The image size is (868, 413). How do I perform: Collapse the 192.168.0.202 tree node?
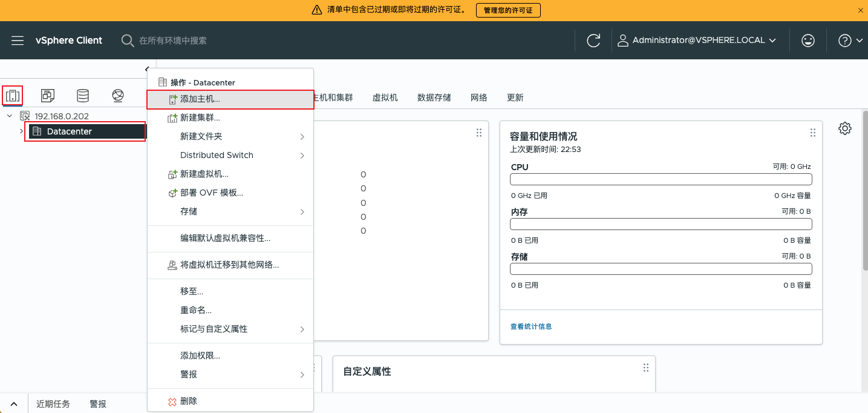click(10, 116)
